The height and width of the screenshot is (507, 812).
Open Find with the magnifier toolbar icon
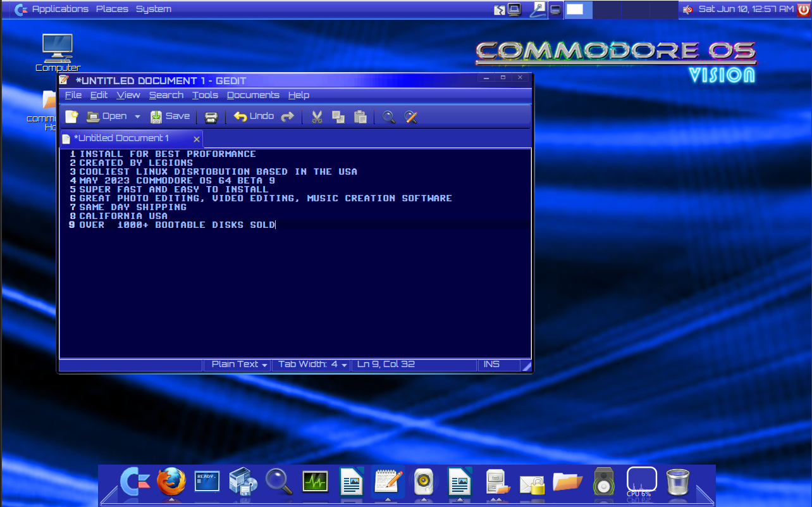[389, 117]
